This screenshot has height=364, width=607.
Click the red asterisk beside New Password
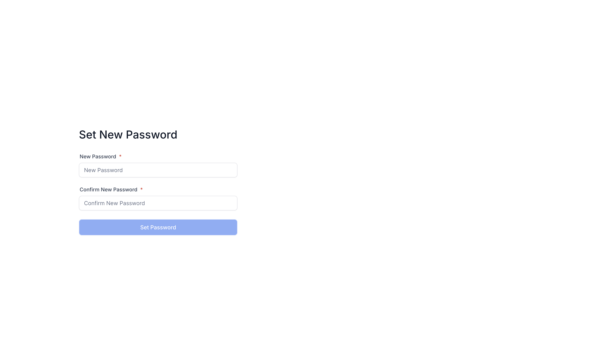(x=120, y=156)
